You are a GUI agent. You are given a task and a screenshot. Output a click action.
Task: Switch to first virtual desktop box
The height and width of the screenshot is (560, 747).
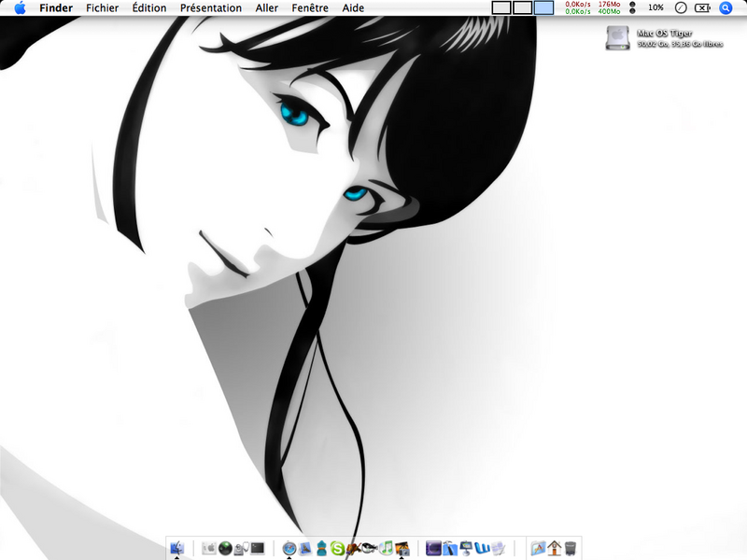501,7
